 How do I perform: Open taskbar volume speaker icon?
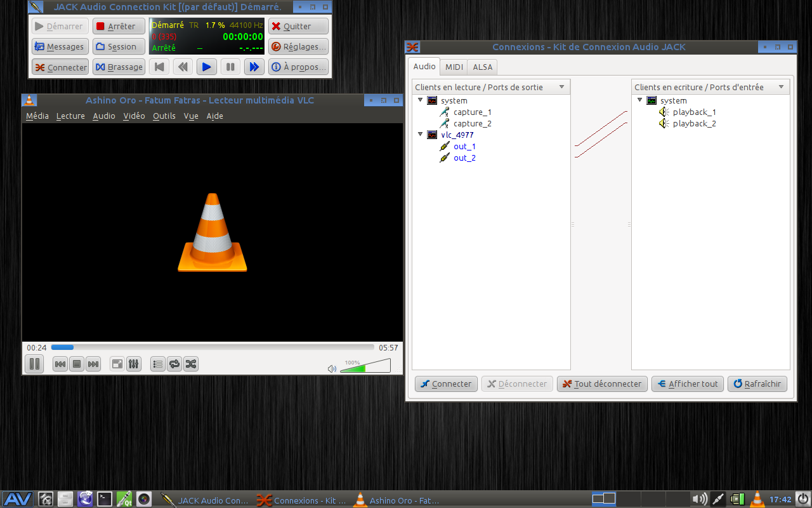pos(699,499)
